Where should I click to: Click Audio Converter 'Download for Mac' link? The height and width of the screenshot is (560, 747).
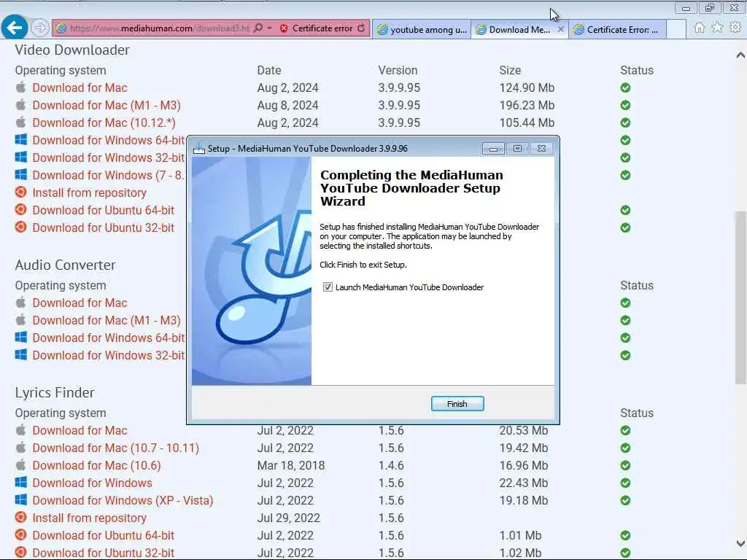point(80,303)
